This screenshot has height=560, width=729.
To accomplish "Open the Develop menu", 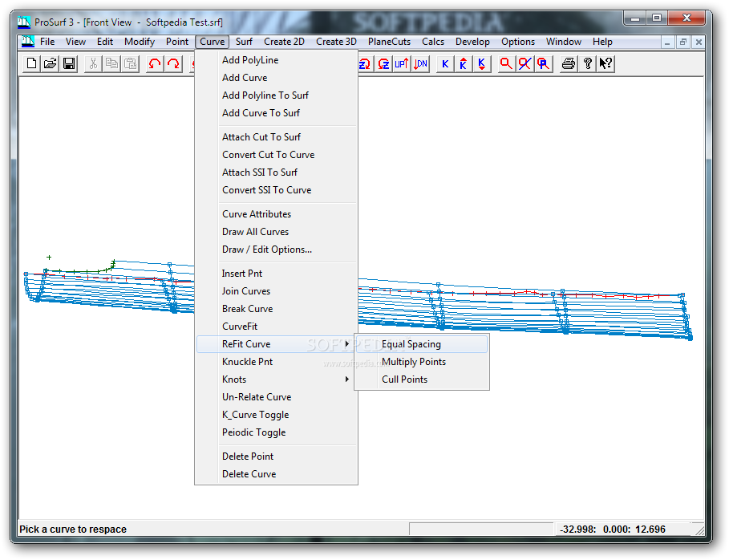I will [472, 42].
